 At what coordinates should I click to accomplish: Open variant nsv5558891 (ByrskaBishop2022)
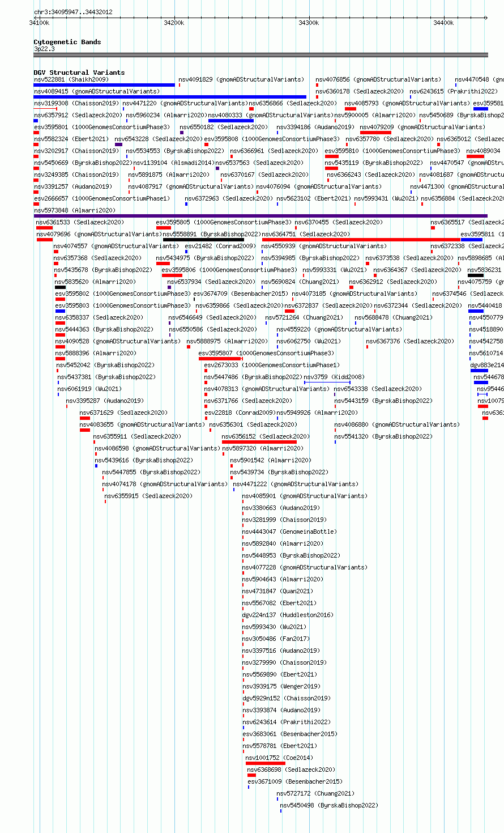pyautogui.click(x=212, y=235)
